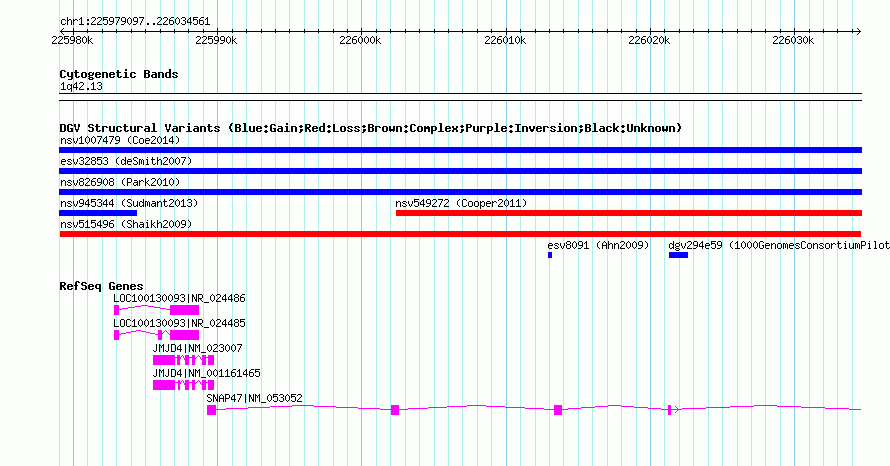This screenshot has height=466, width=890.
Task: Click the 226000k ruler tick label
Action: point(360,40)
